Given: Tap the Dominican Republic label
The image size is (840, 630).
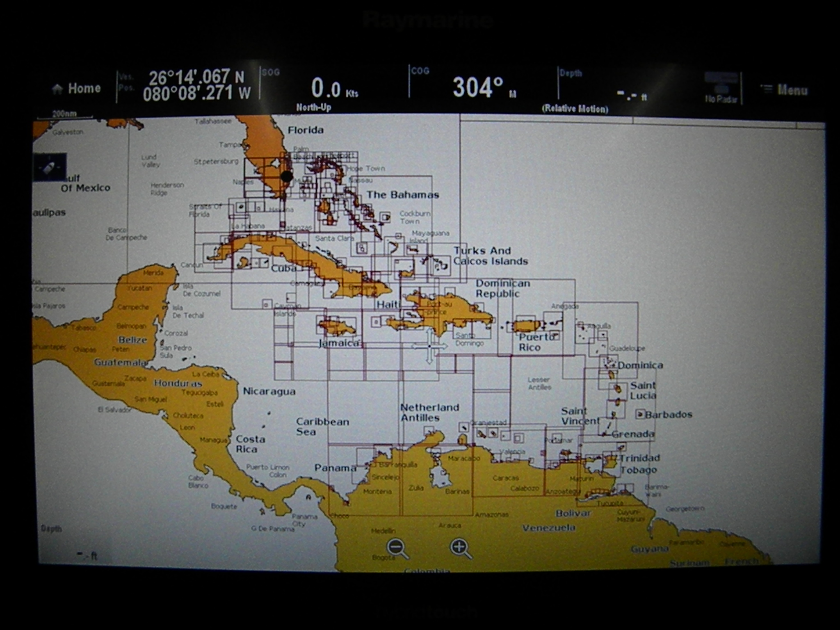Looking at the screenshot, I should [503, 289].
